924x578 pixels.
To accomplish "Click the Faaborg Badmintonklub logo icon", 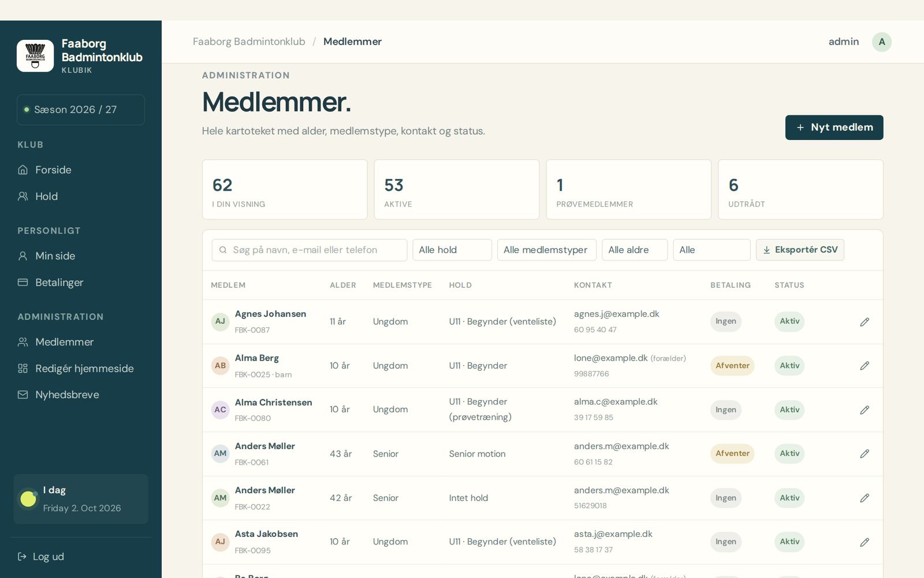I will [x=35, y=56].
